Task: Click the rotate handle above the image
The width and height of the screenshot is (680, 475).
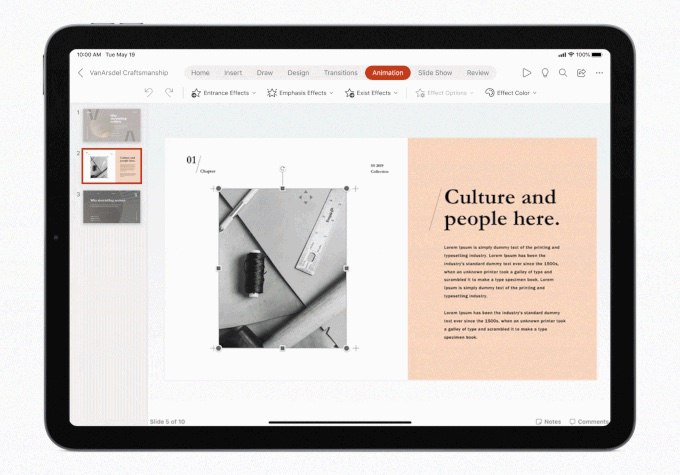Action: point(283,169)
